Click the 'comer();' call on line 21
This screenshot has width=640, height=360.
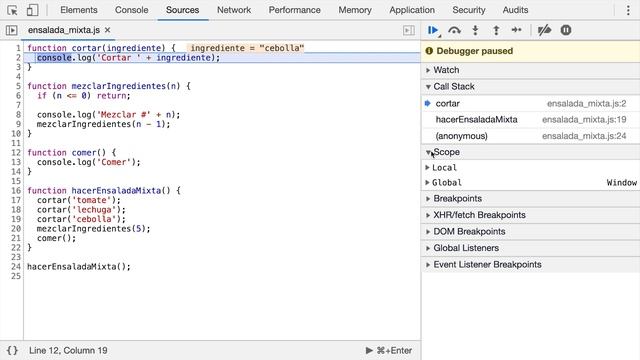tap(56, 238)
